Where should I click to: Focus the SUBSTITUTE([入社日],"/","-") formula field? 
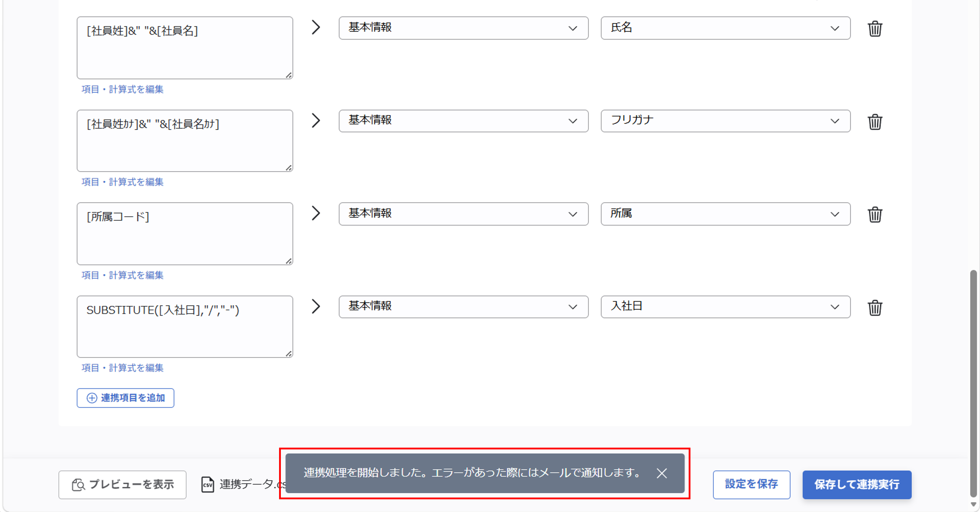pos(185,326)
